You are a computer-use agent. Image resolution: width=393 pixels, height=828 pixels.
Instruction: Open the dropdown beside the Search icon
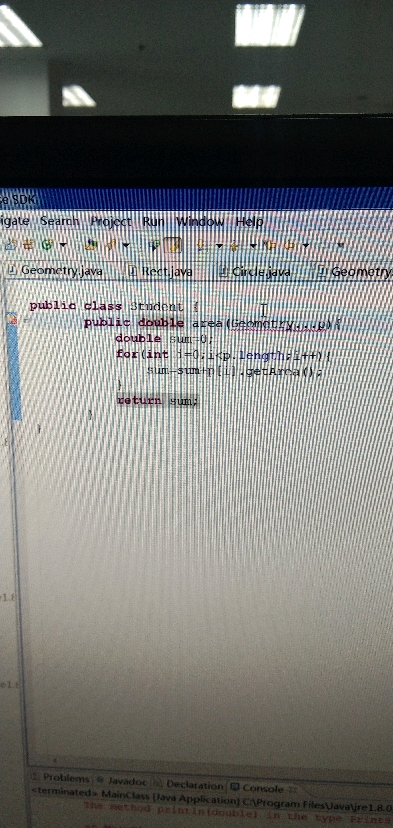[126, 246]
